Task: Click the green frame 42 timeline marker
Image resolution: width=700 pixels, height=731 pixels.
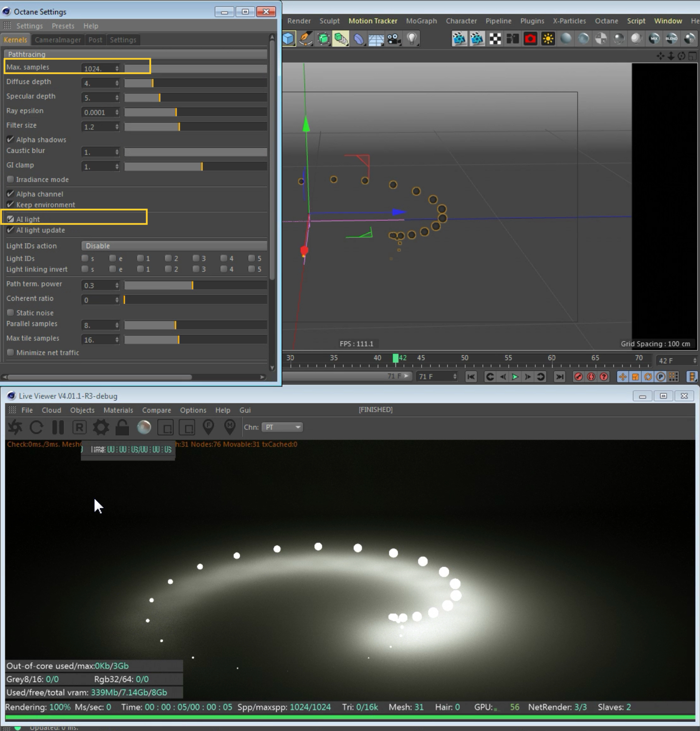Action: (395, 358)
